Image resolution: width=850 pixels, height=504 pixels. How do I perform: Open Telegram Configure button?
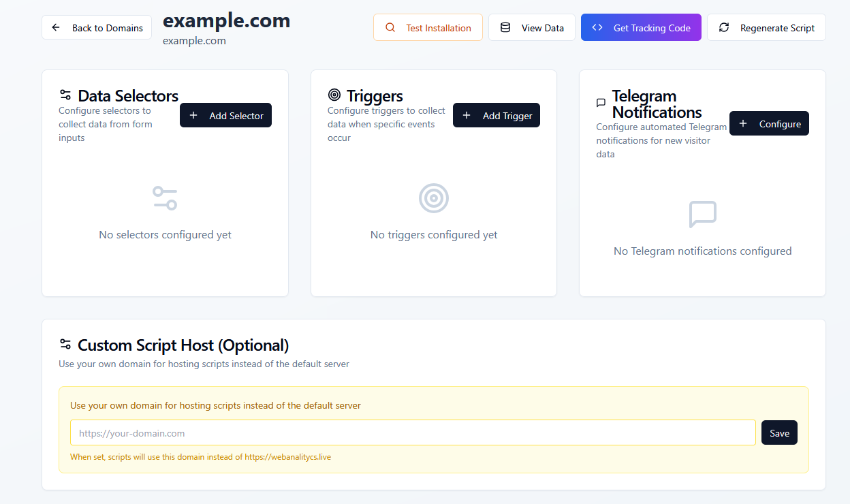pos(769,124)
